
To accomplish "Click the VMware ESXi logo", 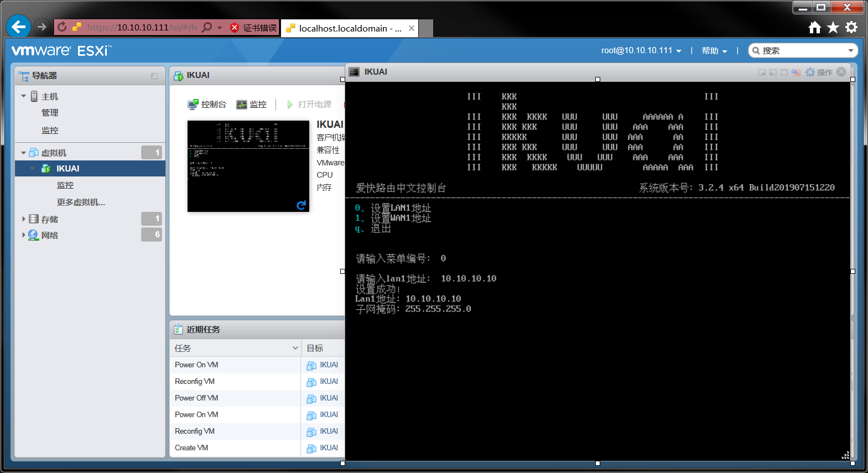I will 61,51.
